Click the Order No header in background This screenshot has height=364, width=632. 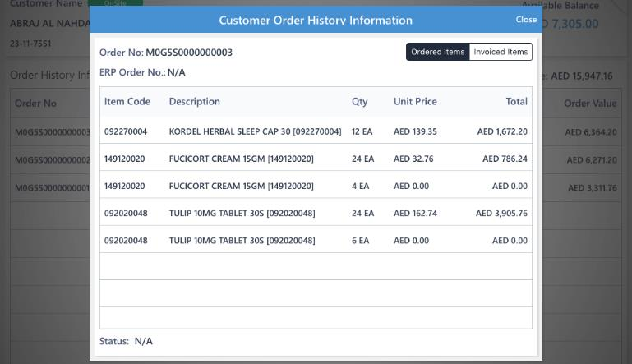pyautogui.click(x=35, y=104)
